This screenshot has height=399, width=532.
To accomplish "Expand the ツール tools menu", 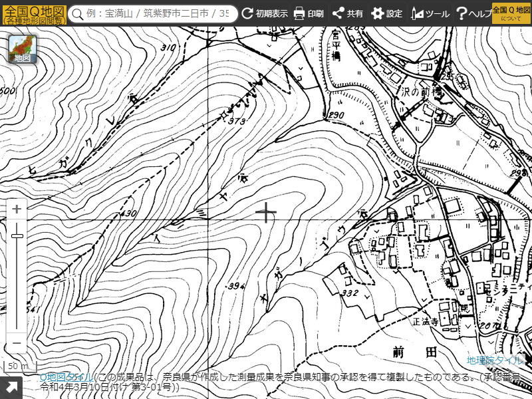I will coord(430,14).
